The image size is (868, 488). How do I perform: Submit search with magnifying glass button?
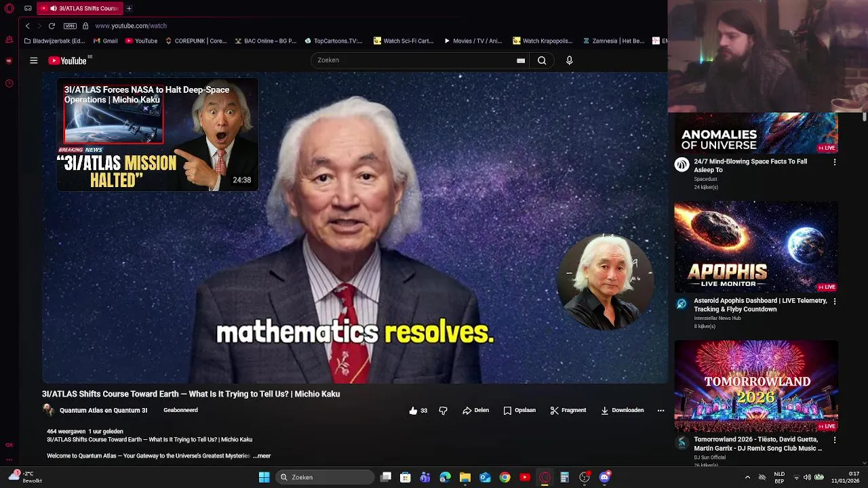pos(542,60)
